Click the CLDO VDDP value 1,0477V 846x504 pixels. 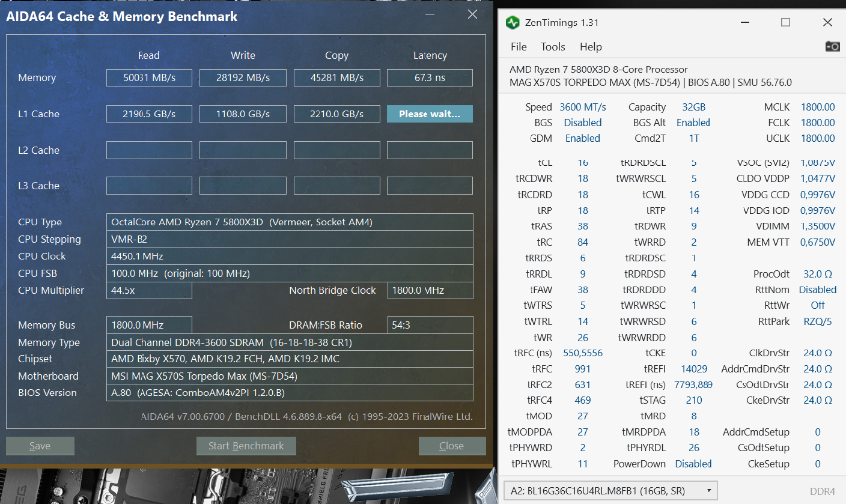pyautogui.click(x=817, y=178)
